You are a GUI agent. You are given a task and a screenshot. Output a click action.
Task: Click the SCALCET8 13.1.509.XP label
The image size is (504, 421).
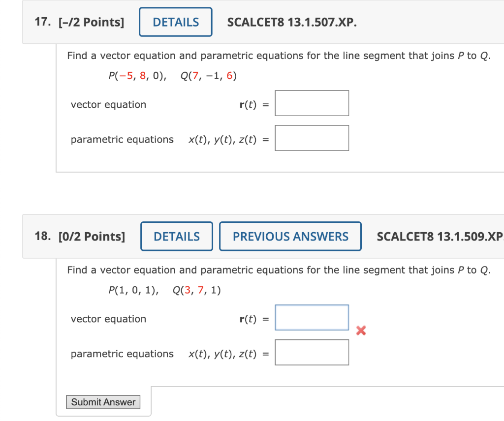[440, 237]
